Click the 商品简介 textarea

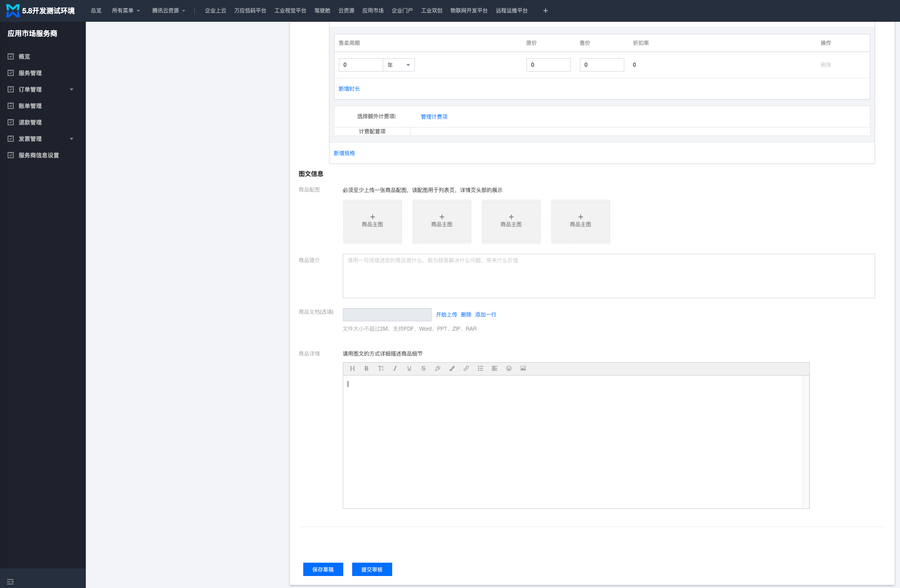(609, 276)
